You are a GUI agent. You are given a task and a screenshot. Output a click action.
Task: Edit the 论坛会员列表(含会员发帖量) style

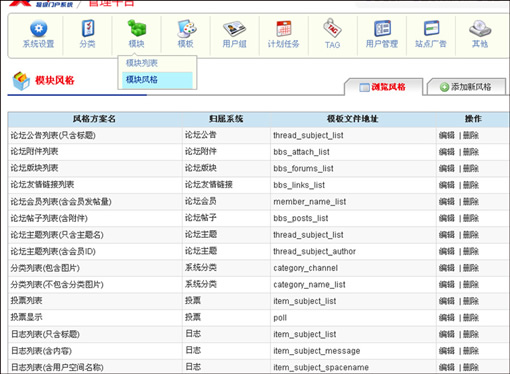coord(447,202)
